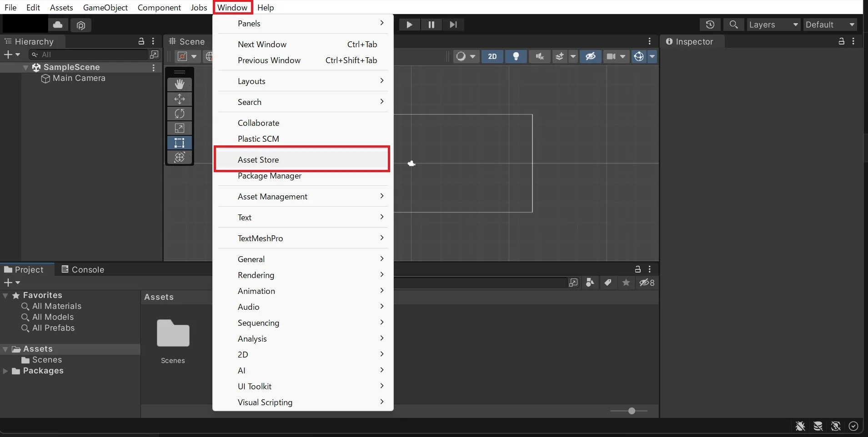
Task: Open the Unity version control icon
Action: point(81,25)
